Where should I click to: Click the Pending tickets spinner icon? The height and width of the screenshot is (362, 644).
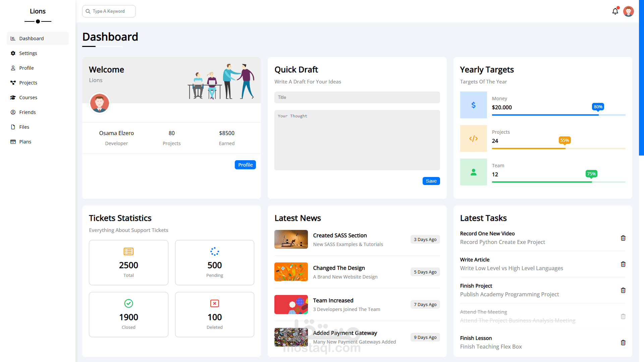[x=215, y=251]
